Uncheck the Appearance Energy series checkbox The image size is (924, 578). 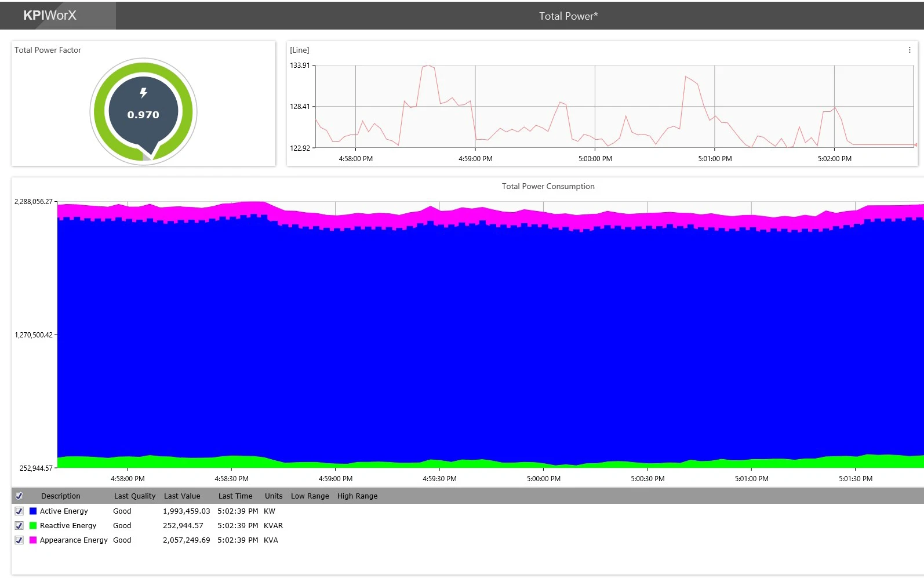click(19, 540)
